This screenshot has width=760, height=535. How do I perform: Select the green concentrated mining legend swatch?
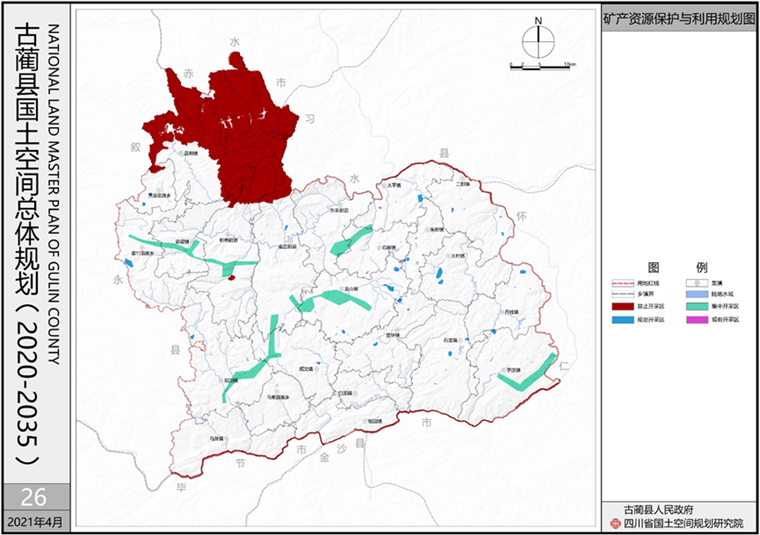(696, 308)
